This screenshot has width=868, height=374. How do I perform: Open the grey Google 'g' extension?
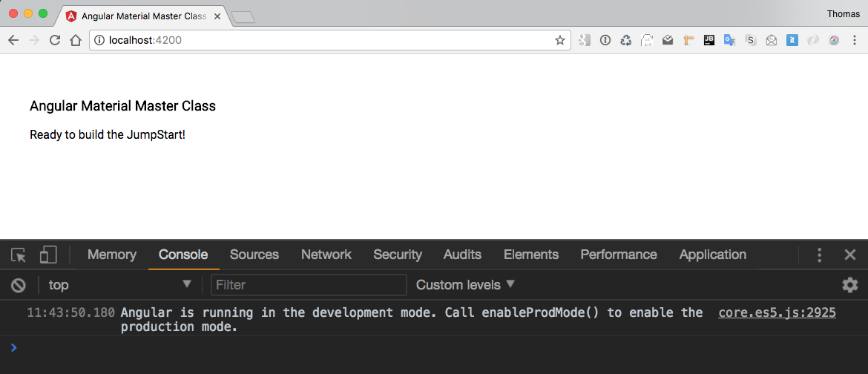pos(584,40)
